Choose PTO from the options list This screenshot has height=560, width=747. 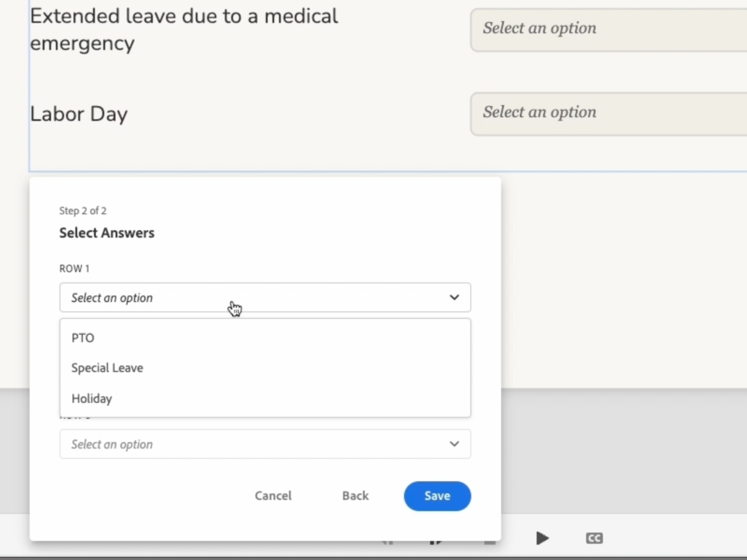tap(83, 338)
